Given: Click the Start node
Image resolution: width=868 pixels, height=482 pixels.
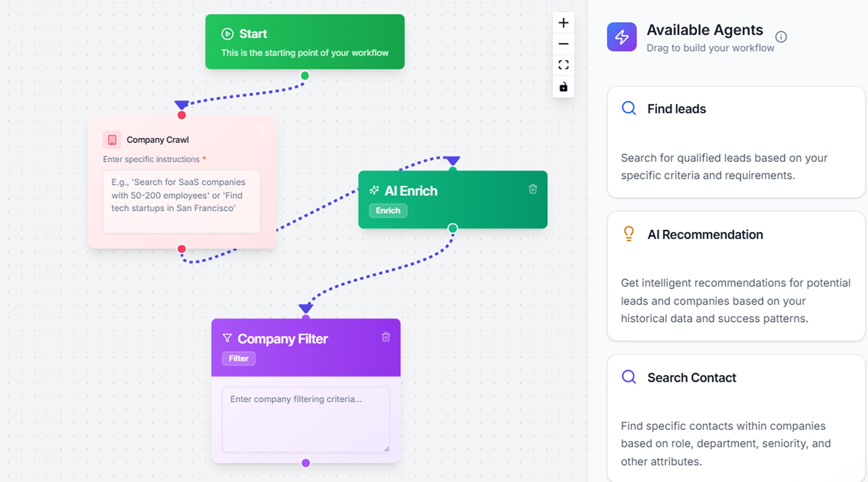Looking at the screenshot, I should tap(305, 42).
